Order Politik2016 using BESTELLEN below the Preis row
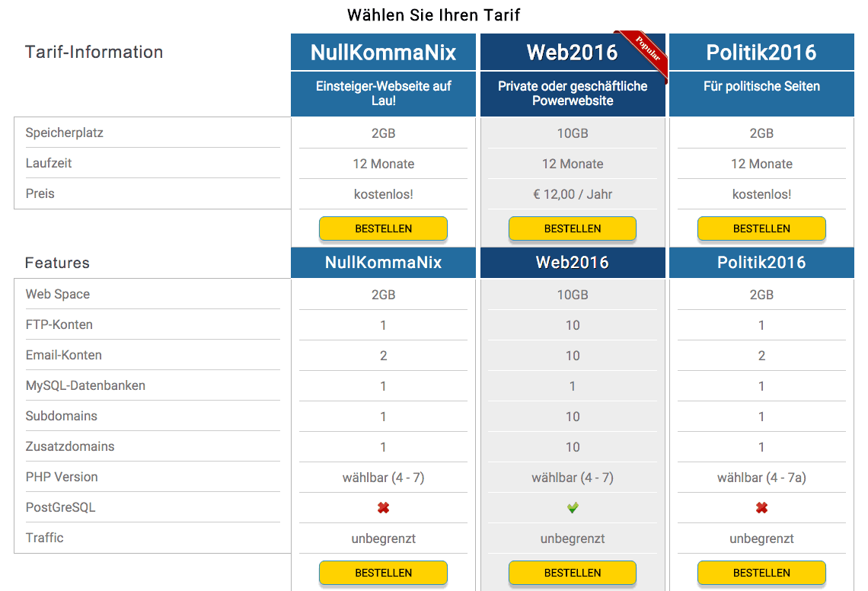Viewport: 868px width, 591px height. coord(761,228)
